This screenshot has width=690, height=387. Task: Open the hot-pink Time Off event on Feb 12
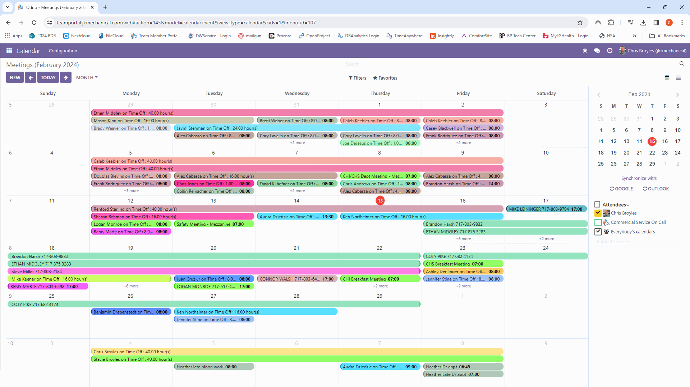(172, 216)
